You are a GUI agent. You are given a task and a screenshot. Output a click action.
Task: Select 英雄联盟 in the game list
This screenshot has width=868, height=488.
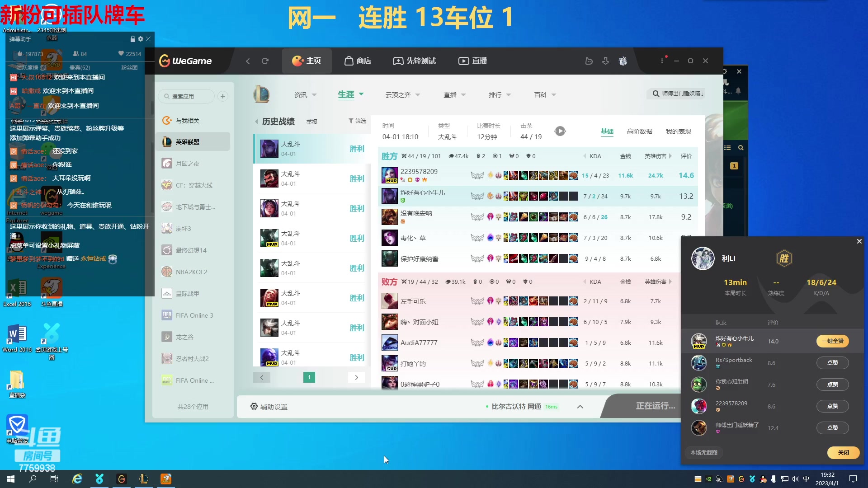[x=193, y=142]
